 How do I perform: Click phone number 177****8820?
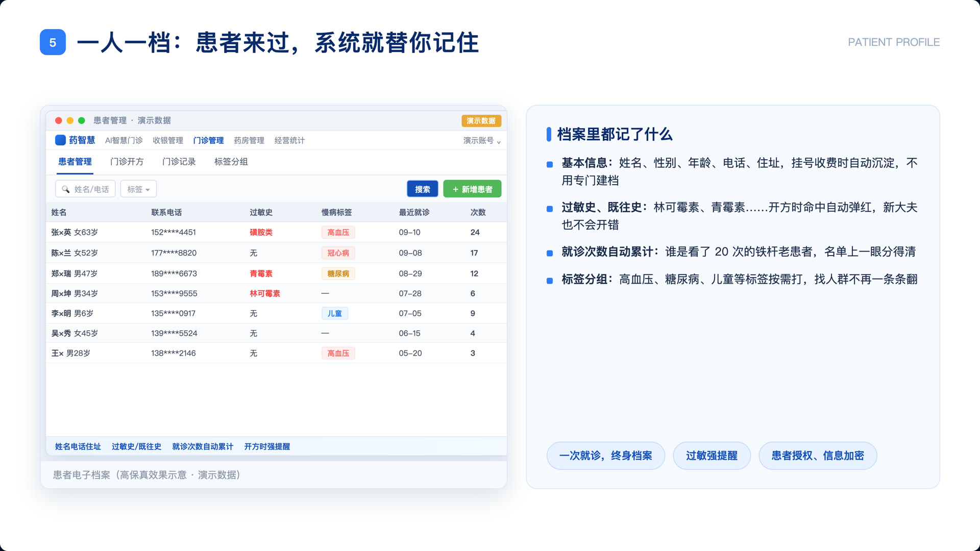[174, 253]
